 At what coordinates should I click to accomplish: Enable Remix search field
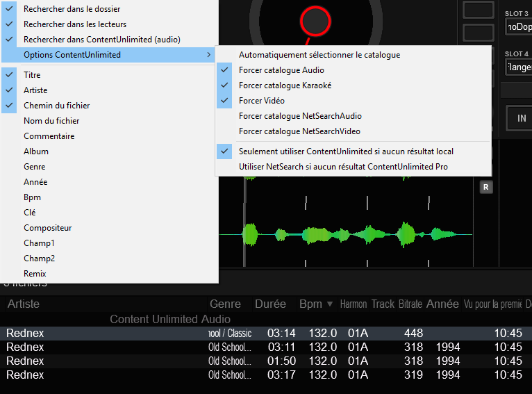pyautogui.click(x=109, y=273)
